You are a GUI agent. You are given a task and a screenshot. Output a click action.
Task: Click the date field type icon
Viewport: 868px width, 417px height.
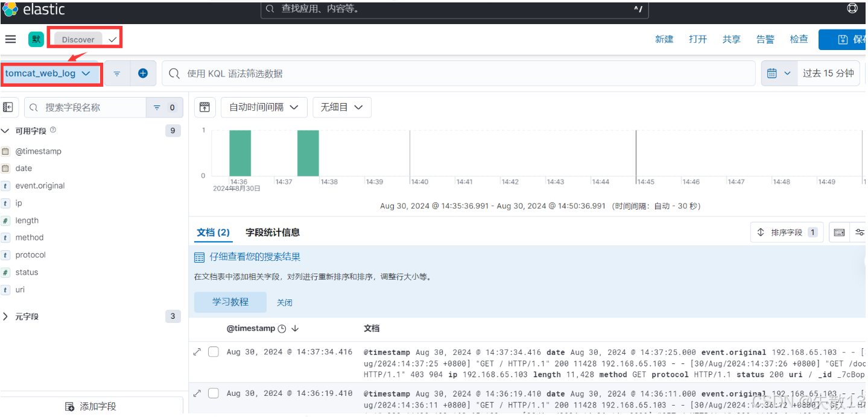(6, 169)
